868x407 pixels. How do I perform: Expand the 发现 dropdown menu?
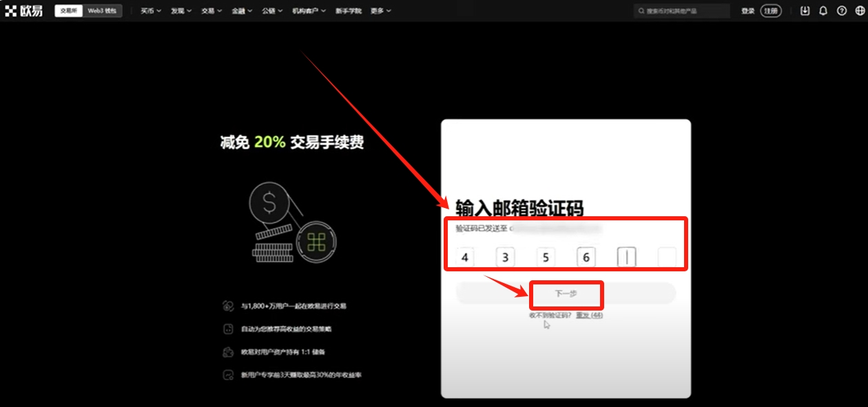click(x=181, y=11)
